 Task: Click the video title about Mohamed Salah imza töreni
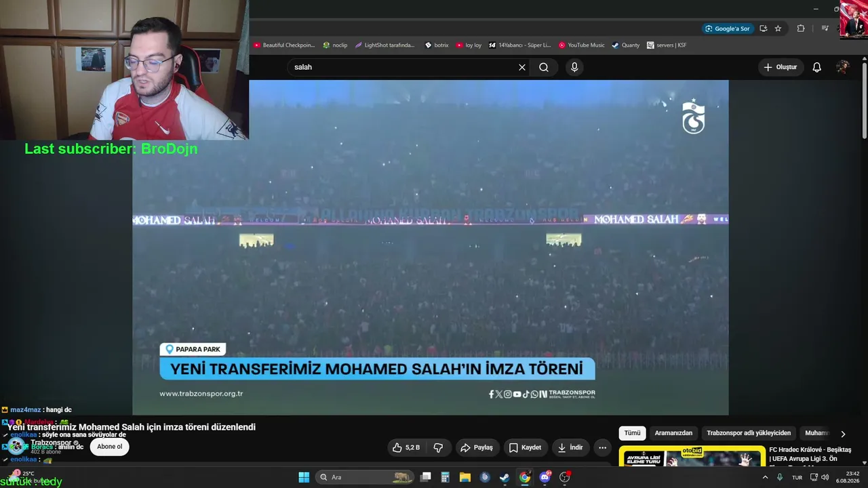[x=132, y=427]
